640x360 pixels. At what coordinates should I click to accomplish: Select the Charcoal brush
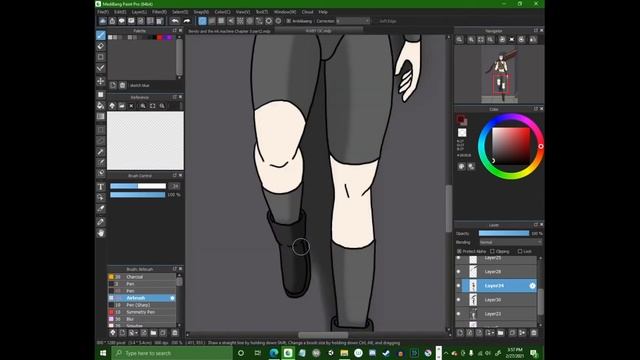pos(142,277)
